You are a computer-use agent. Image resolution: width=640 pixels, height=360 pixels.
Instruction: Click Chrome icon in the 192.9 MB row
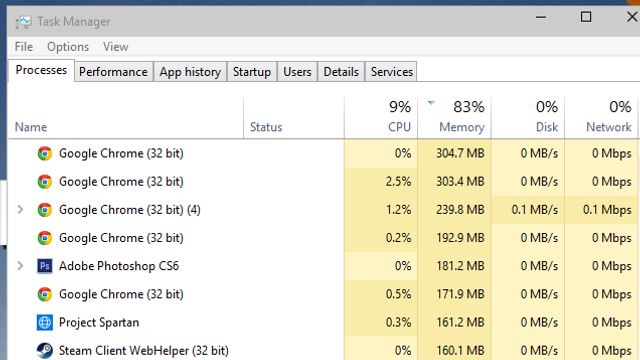44,238
